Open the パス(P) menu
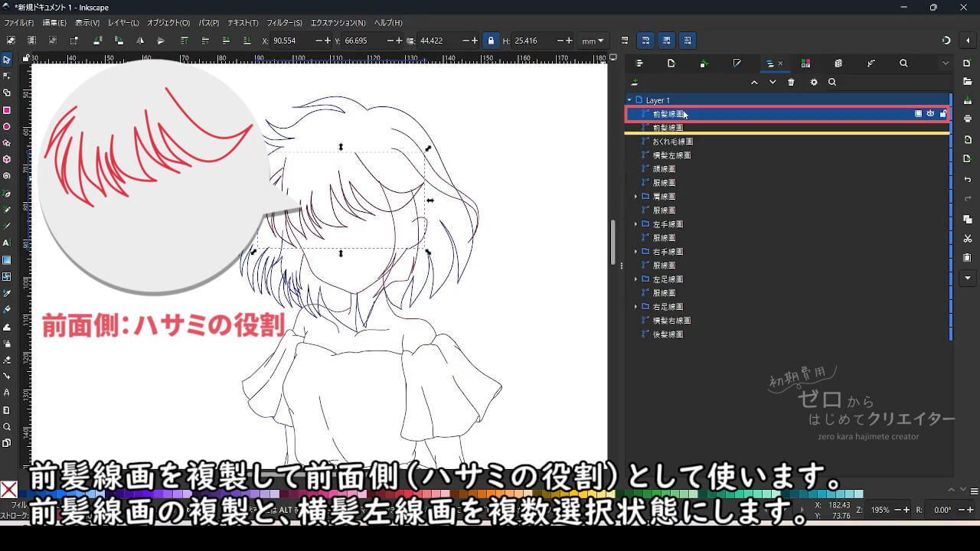 [208, 23]
